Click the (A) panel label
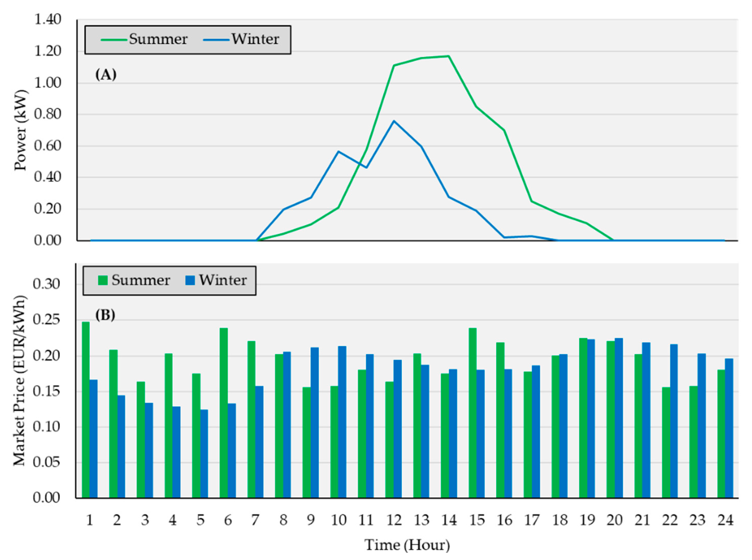The width and height of the screenshot is (752, 560). [x=106, y=74]
